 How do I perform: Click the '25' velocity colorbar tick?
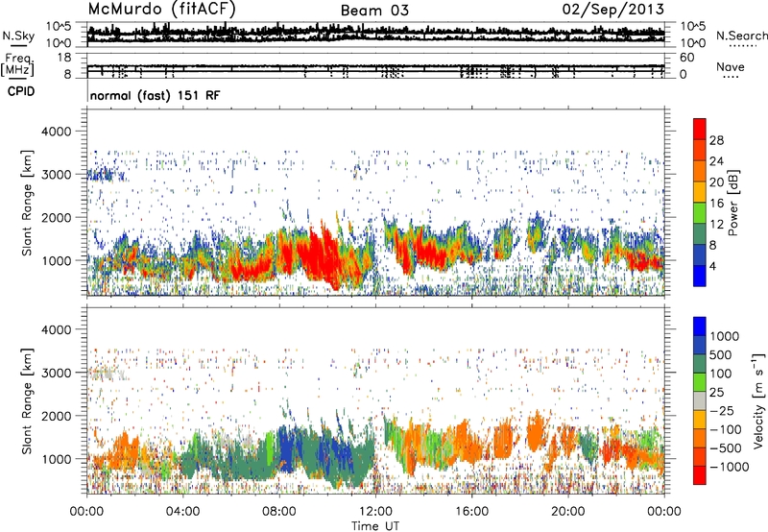click(717, 393)
